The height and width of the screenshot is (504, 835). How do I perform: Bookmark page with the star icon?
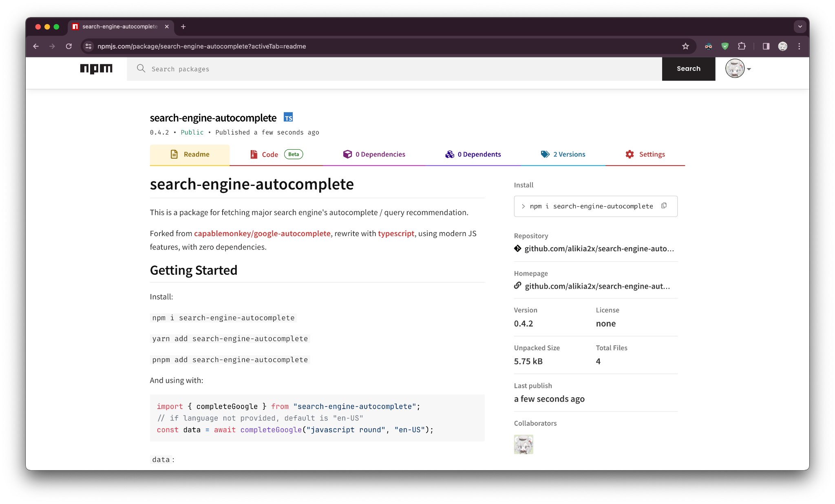(685, 46)
